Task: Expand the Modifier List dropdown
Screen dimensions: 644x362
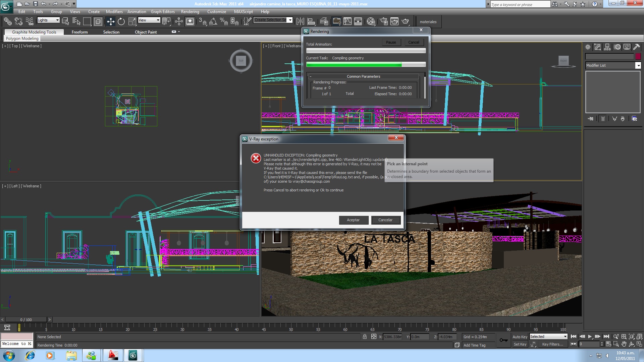Action: (x=638, y=65)
